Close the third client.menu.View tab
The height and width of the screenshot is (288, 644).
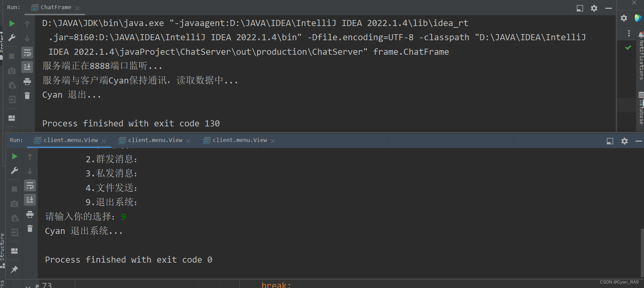[273, 141]
